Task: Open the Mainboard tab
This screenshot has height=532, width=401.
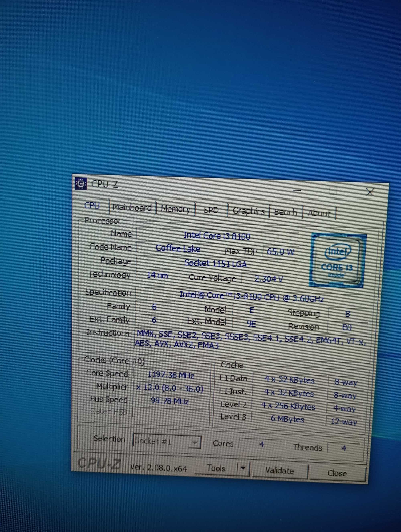Action: pyautogui.click(x=132, y=207)
